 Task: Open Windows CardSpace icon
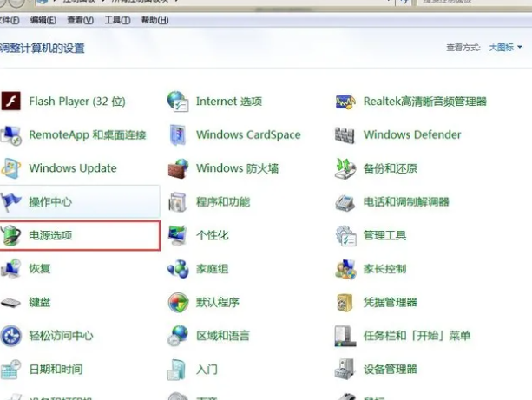tap(178, 134)
